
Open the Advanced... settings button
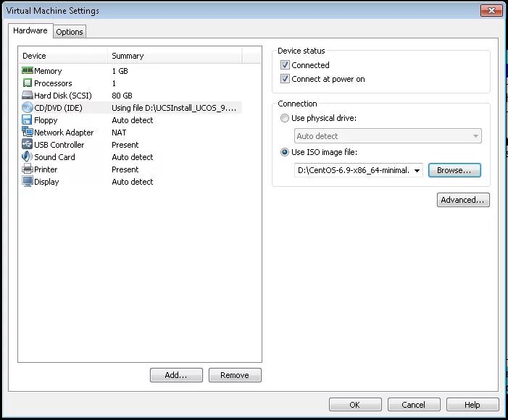[463, 200]
